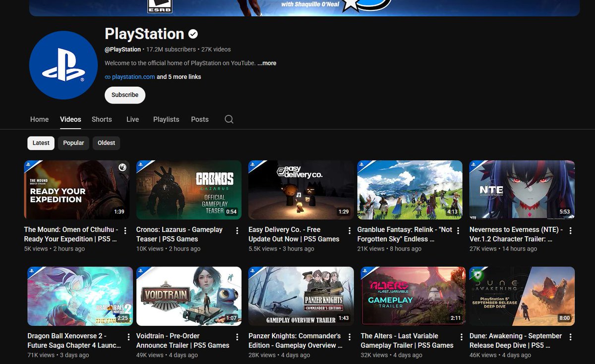Switch to the Home tab

point(39,119)
